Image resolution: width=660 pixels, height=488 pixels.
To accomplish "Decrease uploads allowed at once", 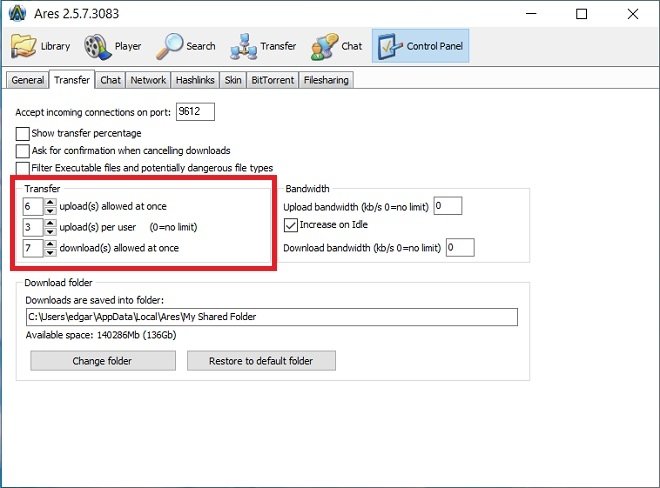I will 50,211.
